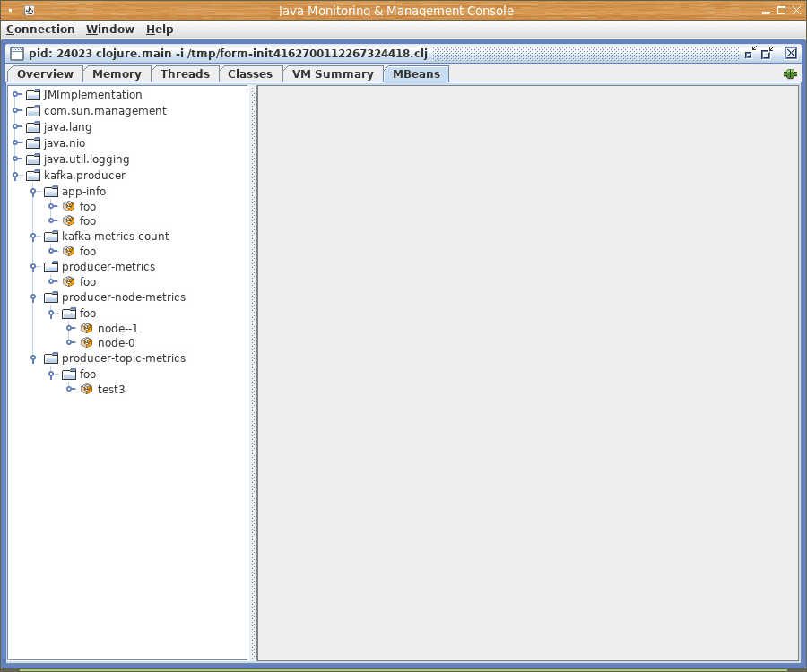Expand the java.nio tree node

(x=17, y=143)
